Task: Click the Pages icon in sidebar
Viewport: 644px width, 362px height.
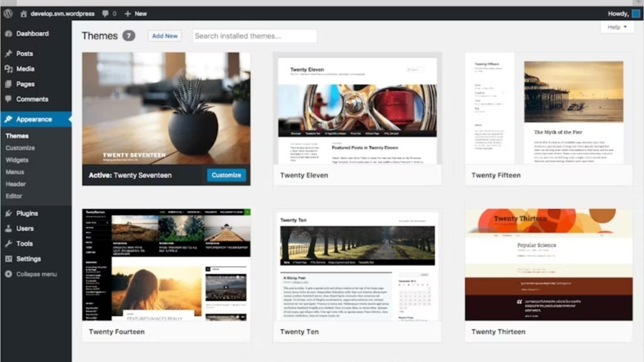Action: pos(8,84)
